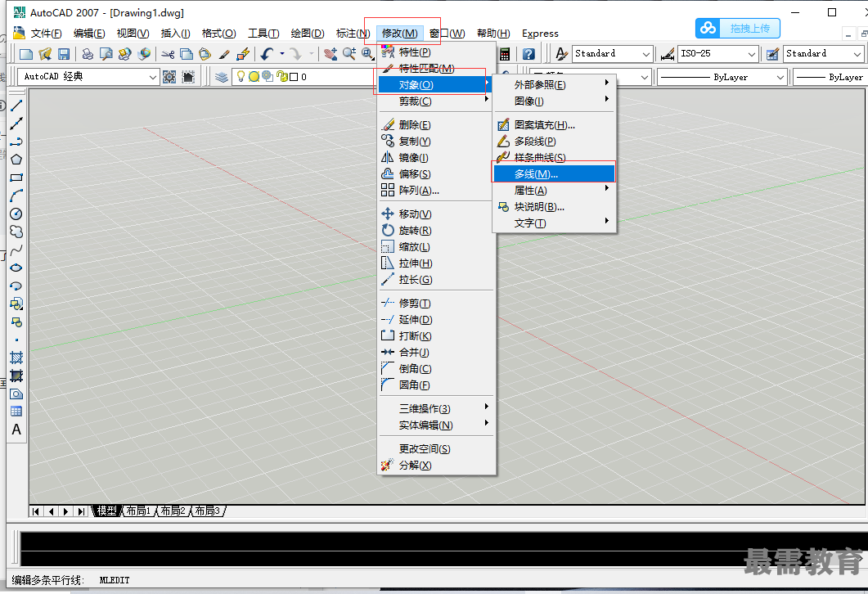Select the Gradient fill tool

point(16,376)
